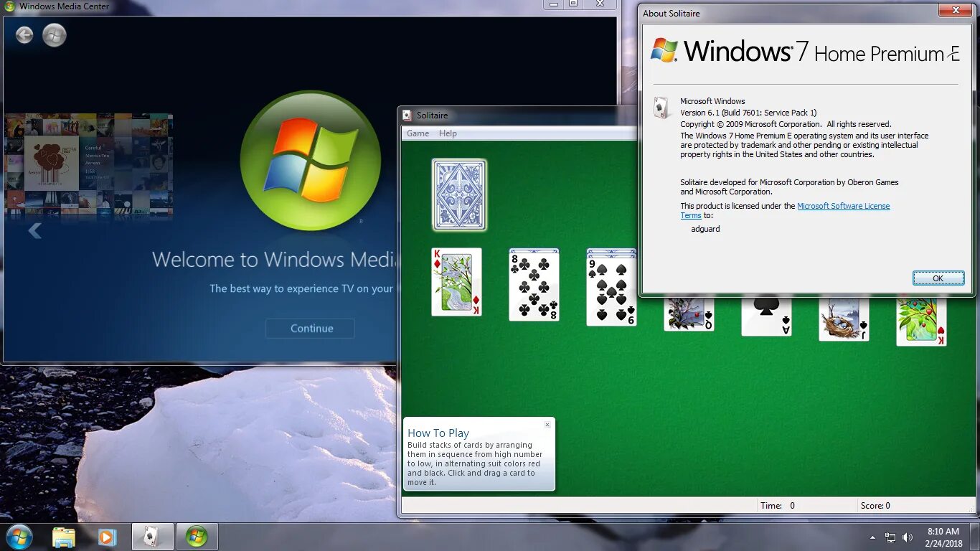Screen dimensions: 980x551
Task: Select the red King card at far right
Action: click(x=921, y=322)
